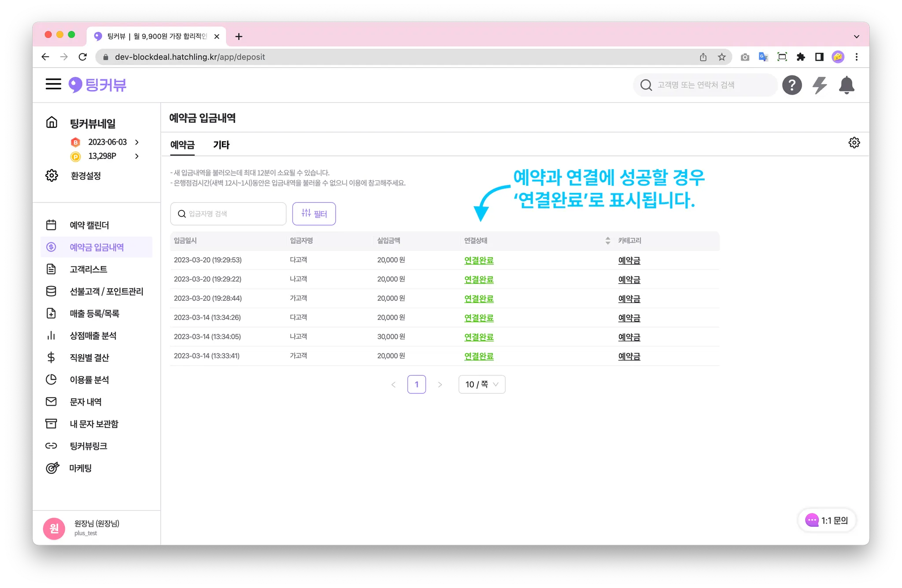Open the 1:1 문의 chat button
This screenshot has width=902, height=588.
[x=827, y=520]
